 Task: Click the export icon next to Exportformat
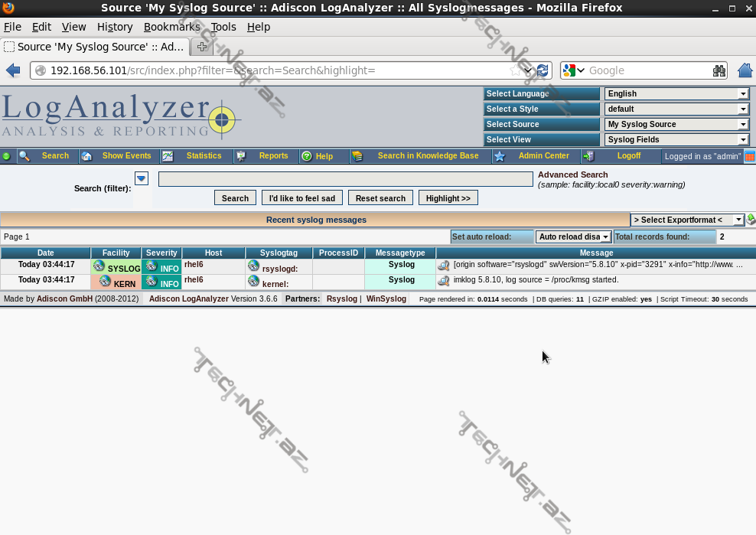(x=751, y=220)
